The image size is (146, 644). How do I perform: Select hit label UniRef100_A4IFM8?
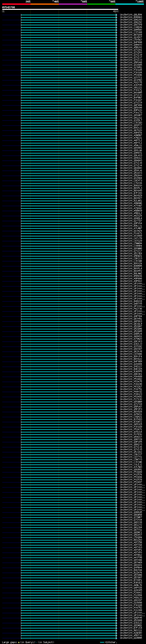point(131,557)
